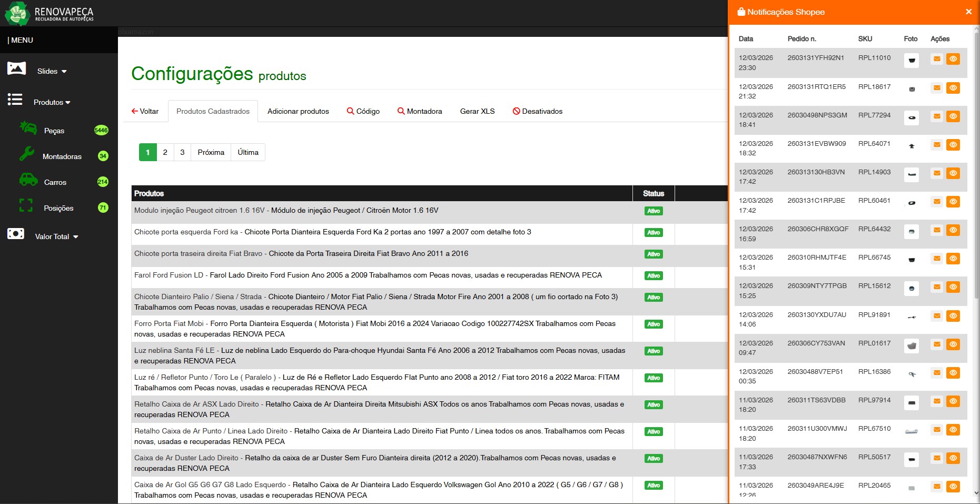Click the envelope icon for order 2603131YFH92N1
Screen dimensions: 980x504
click(937, 59)
